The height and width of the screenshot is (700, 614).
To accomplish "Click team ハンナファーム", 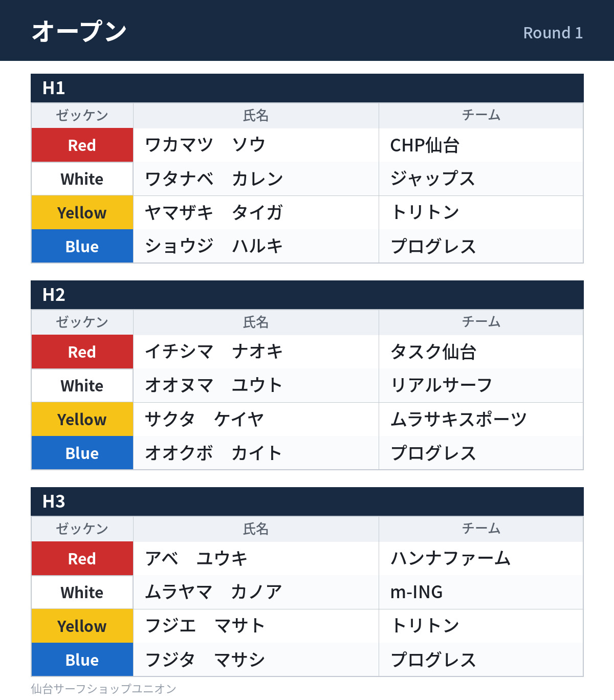I will click(450, 558).
